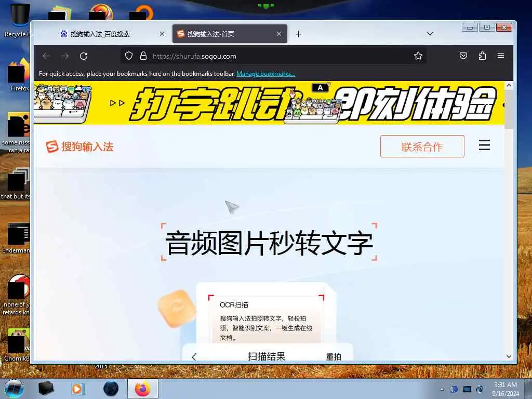The image size is (532, 399).
Task: Reload the page in Firefox
Action: click(84, 56)
